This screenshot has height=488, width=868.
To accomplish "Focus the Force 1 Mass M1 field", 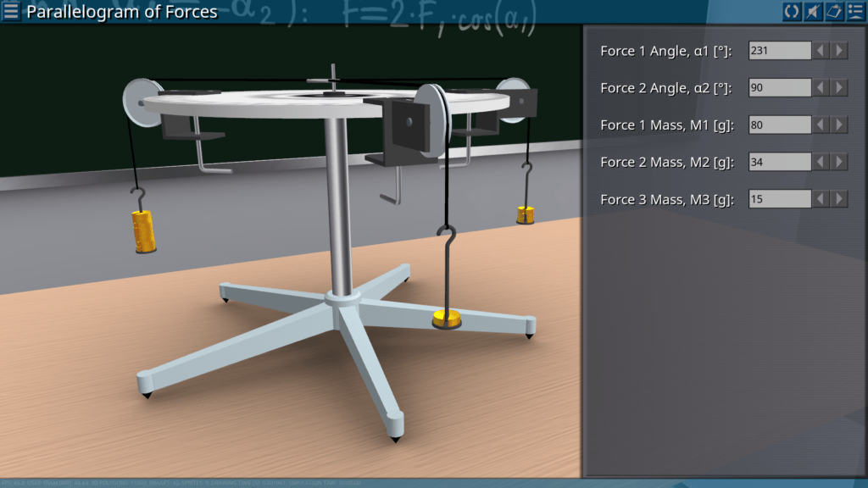I will coord(780,125).
